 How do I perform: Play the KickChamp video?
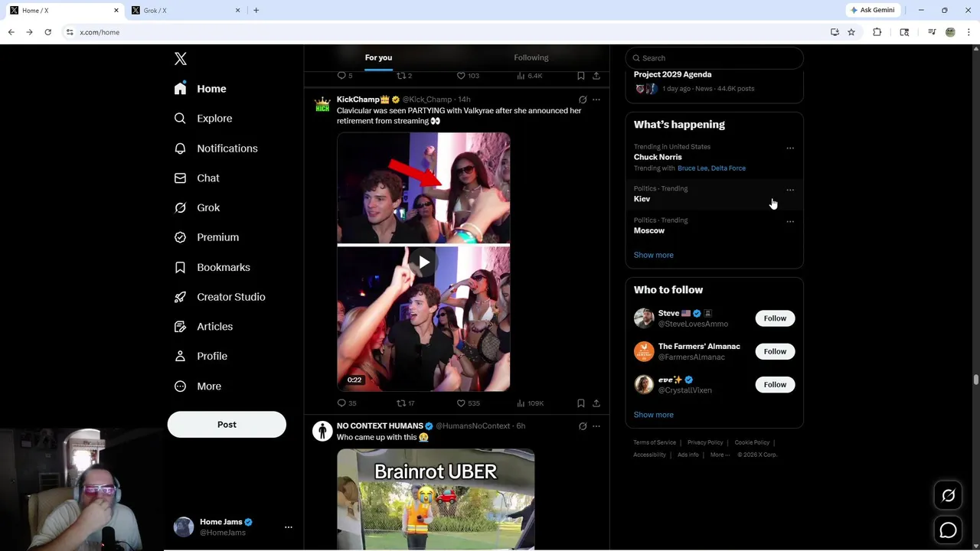point(423,262)
